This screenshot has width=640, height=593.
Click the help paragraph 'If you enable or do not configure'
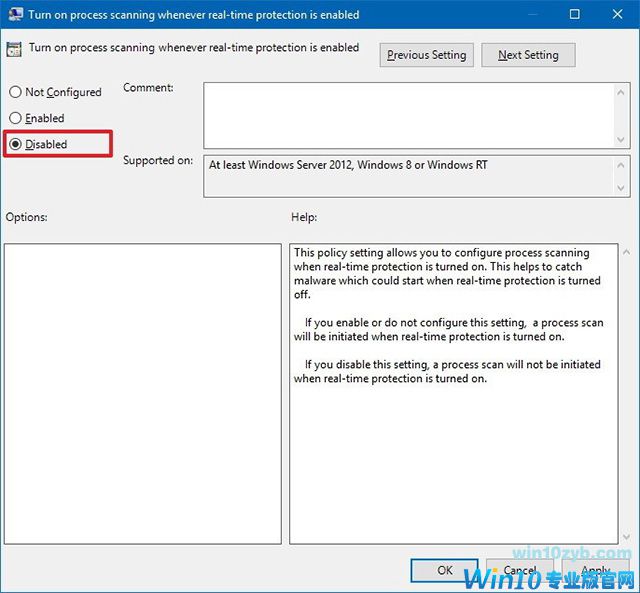(449, 329)
